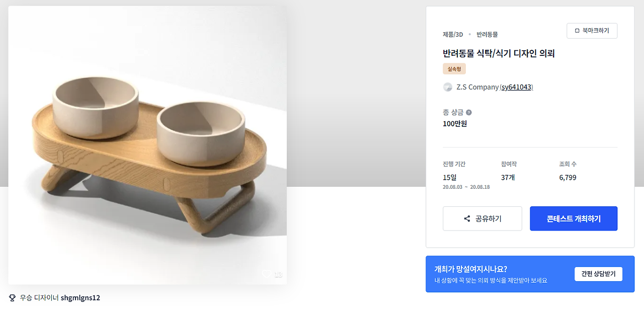Open winning designer shgmlgns12 profile

point(80,297)
